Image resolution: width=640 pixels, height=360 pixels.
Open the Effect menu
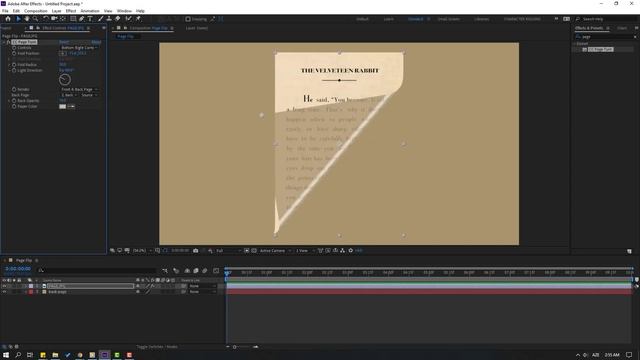click(71, 11)
